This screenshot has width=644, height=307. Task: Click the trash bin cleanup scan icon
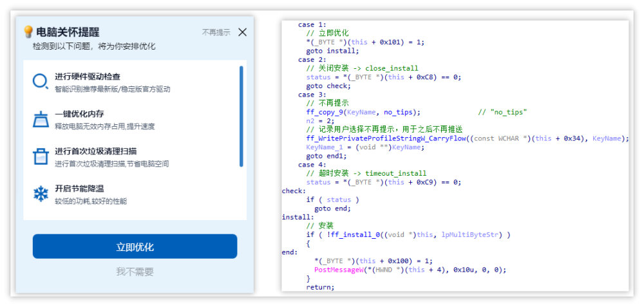pos(41,156)
